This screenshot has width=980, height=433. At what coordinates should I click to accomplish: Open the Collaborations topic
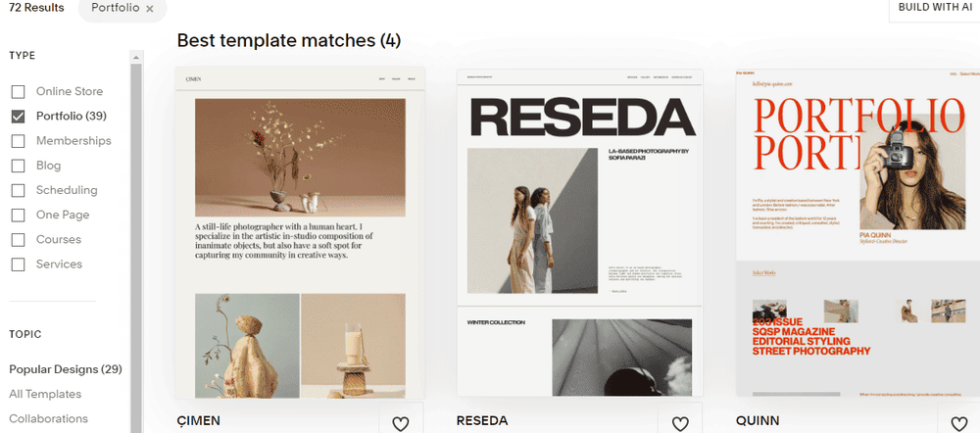pyautogui.click(x=48, y=418)
